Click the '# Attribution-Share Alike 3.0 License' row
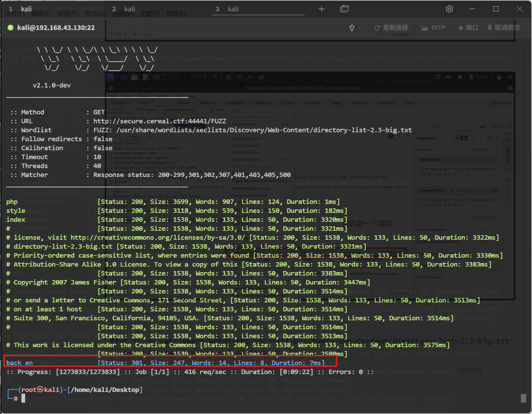Viewport: 532px width, 414px height. pos(249,264)
